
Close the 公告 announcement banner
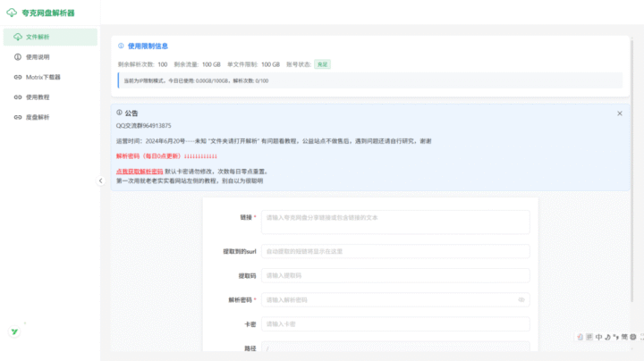click(x=620, y=113)
